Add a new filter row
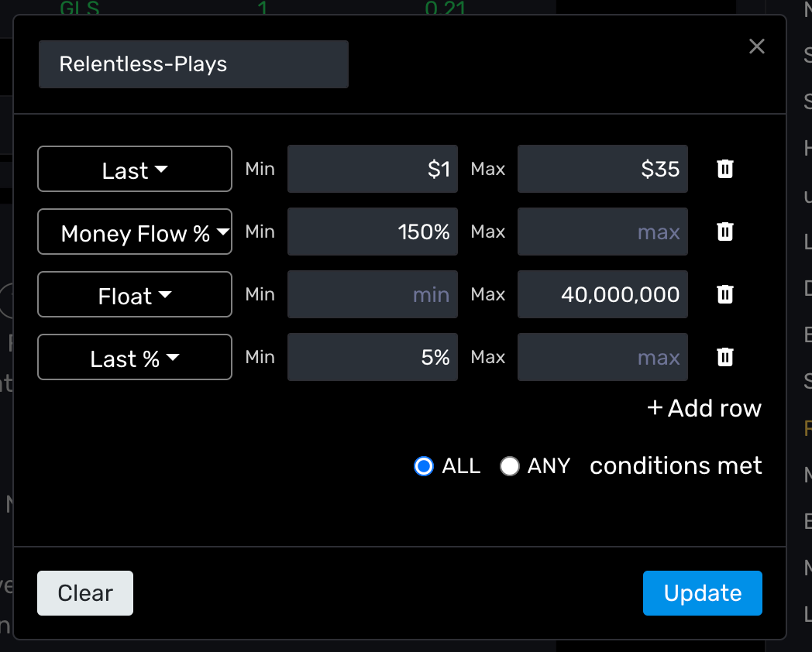Image resolution: width=812 pixels, height=652 pixels. 704,408
